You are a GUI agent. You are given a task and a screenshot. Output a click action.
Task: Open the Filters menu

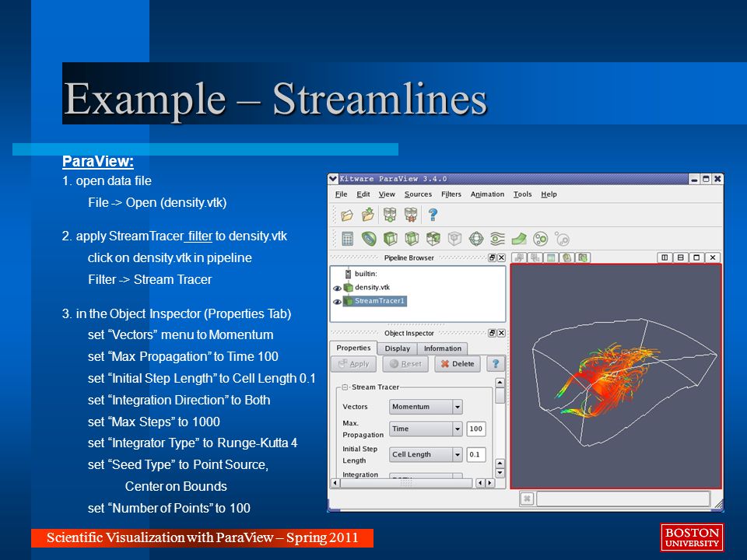451,194
